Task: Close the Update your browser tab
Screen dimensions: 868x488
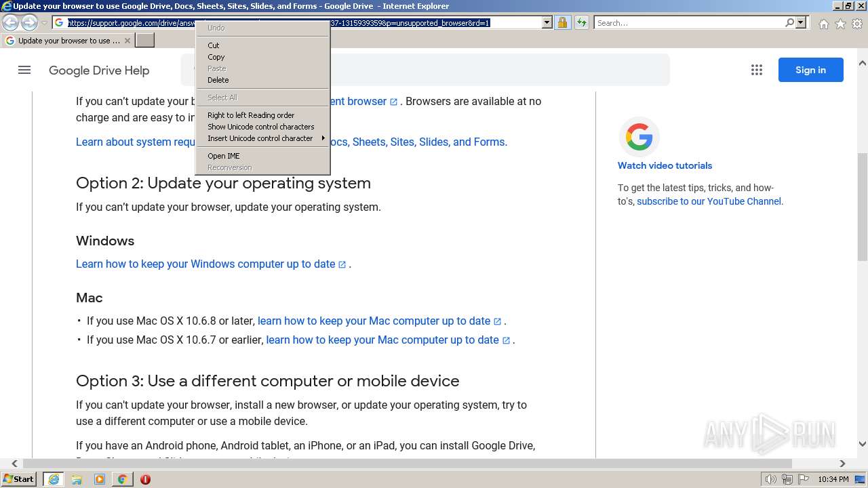Action: [127, 41]
